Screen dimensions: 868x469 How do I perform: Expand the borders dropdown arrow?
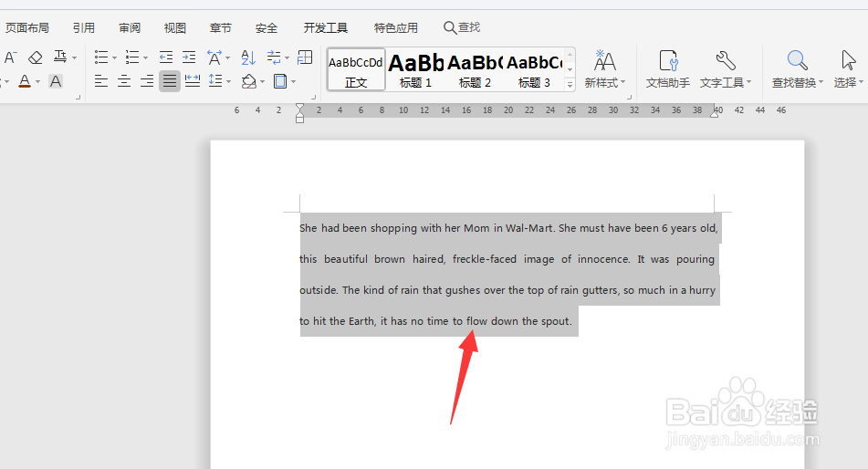coord(293,82)
